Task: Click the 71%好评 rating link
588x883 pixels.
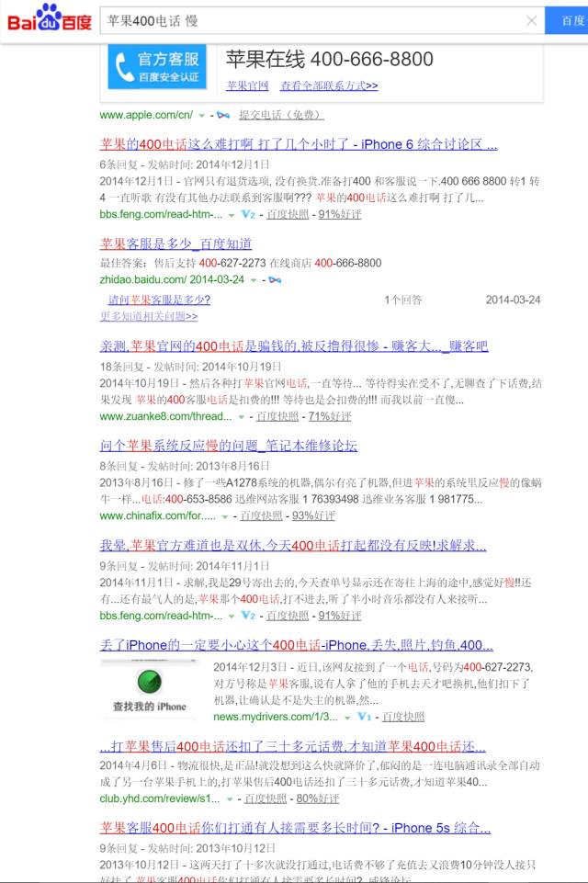Action: [x=330, y=416]
